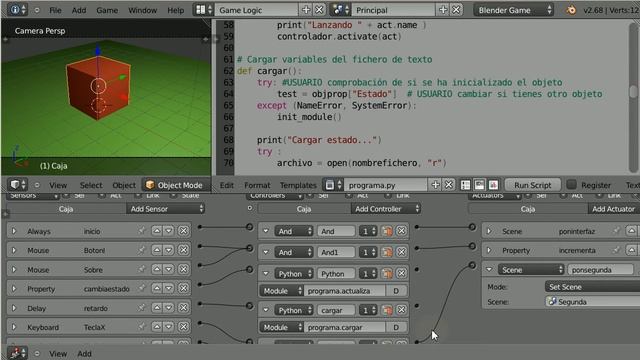
Task: Click the Run Script button
Action: coord(533,185)
